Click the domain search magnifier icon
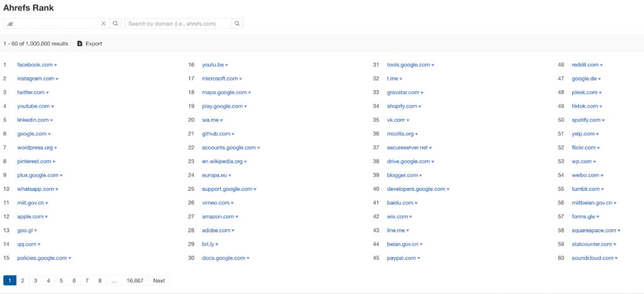The image size is (644, 294). click(x=237, y=24)
